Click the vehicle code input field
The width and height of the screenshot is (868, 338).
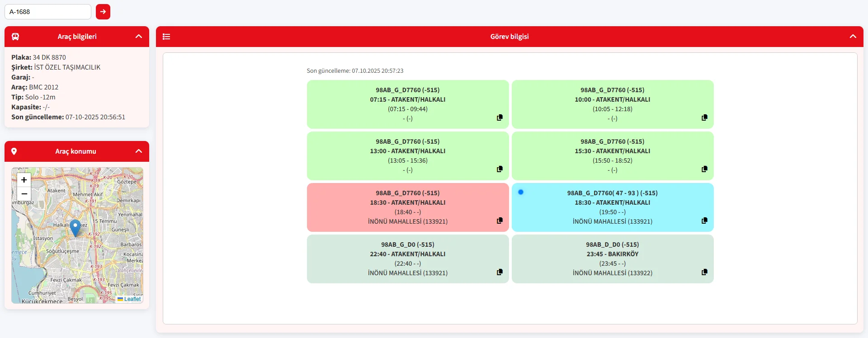pos(48,12)
